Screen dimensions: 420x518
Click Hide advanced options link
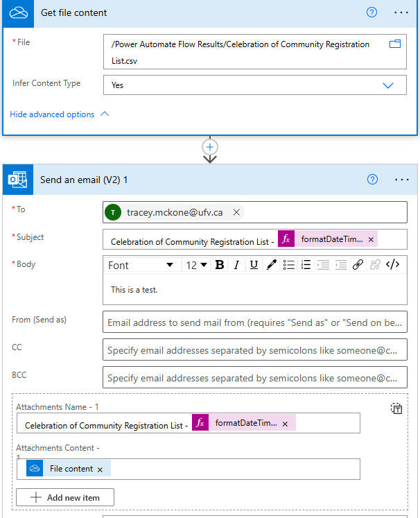click(52, 114)
